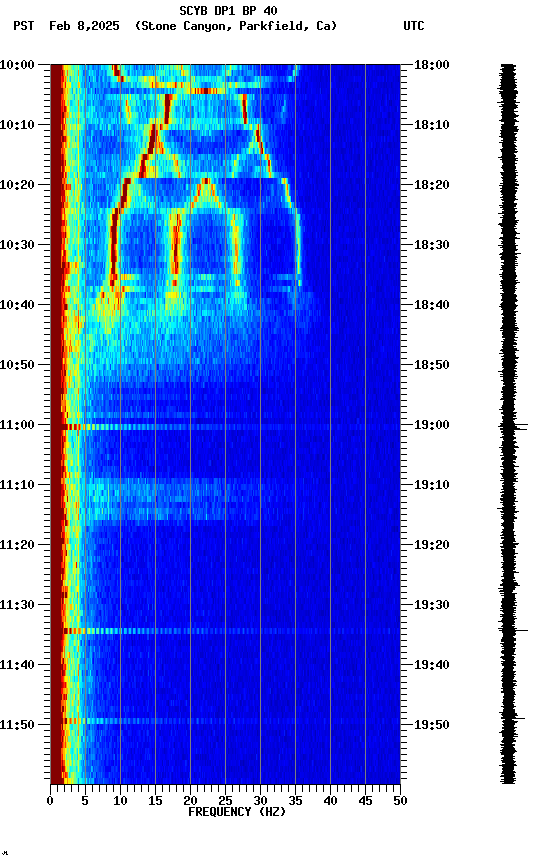Click the UTC time label 19:00

coord(432,425)
